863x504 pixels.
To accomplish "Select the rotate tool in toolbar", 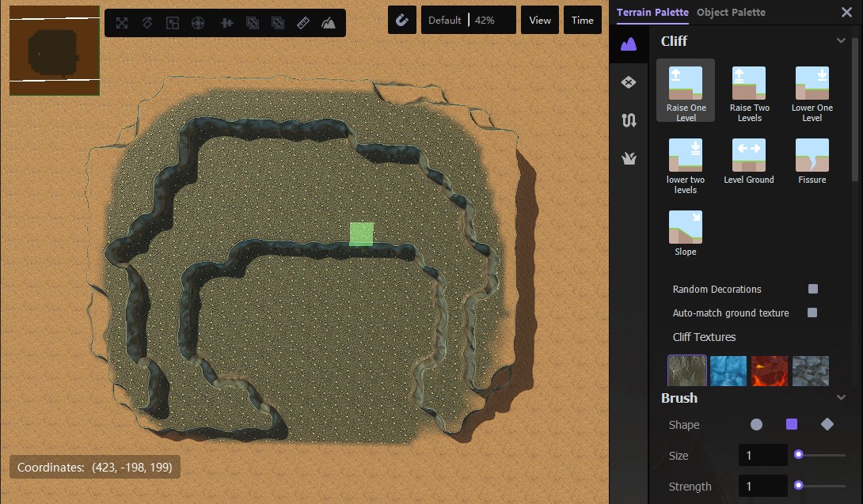I will click(x=147, y=23).
